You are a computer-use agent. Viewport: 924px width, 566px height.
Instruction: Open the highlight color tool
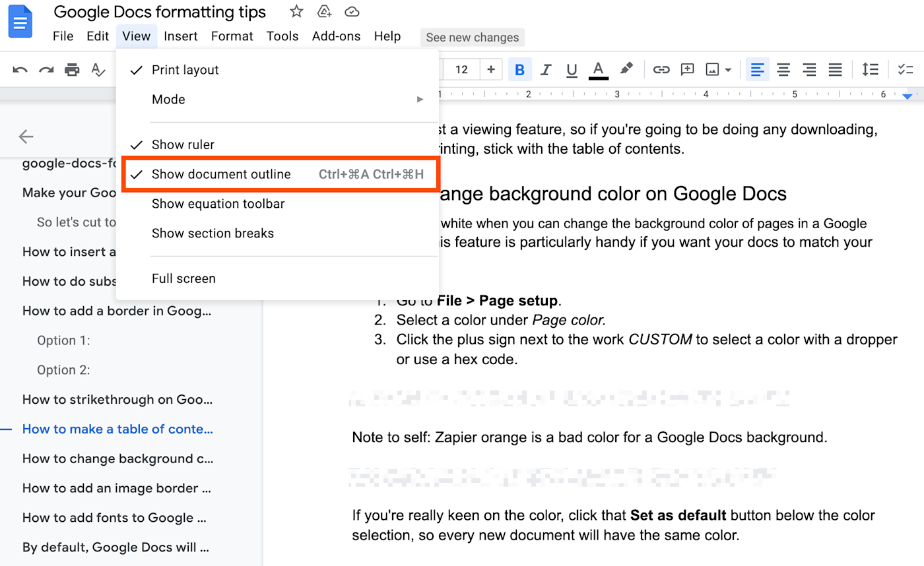click(x=626, y=69)
